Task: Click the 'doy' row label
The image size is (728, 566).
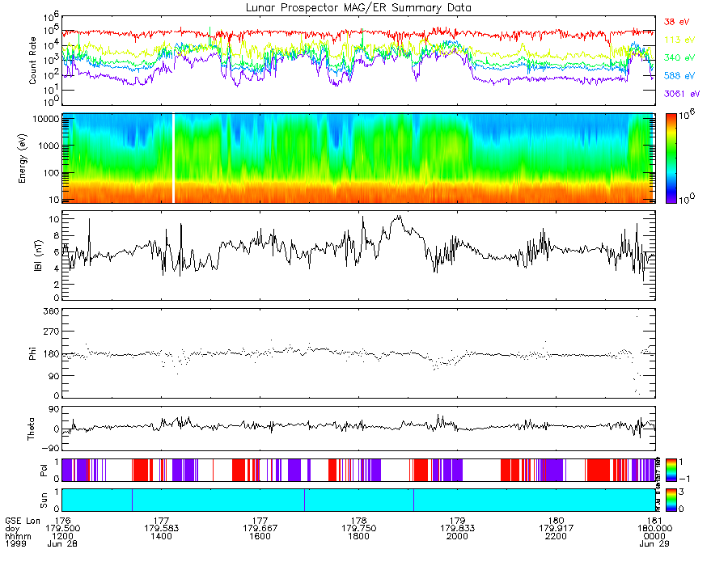Action: click(x=12, y=529)
